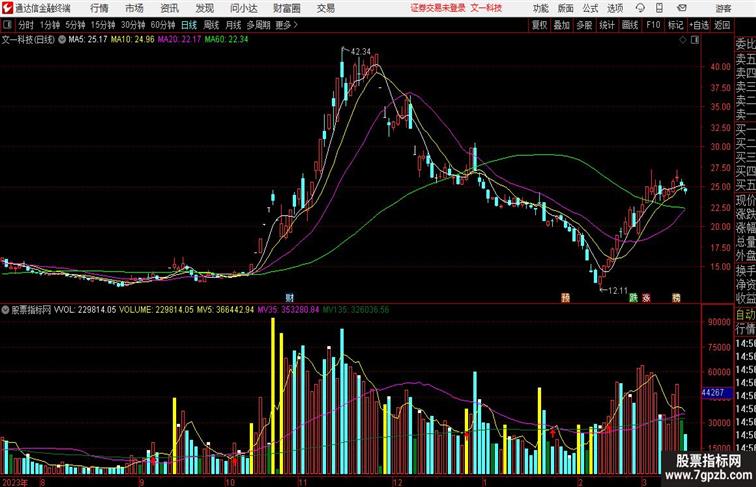Select the 周线 weekly period

(x=211, y=25)
